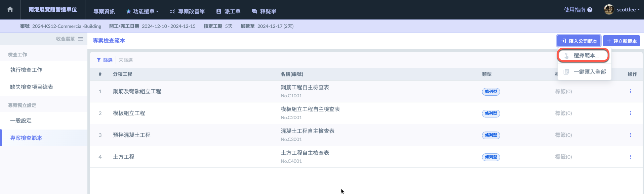Open the actions menu for 模板組立工程

tap(630, 113)
